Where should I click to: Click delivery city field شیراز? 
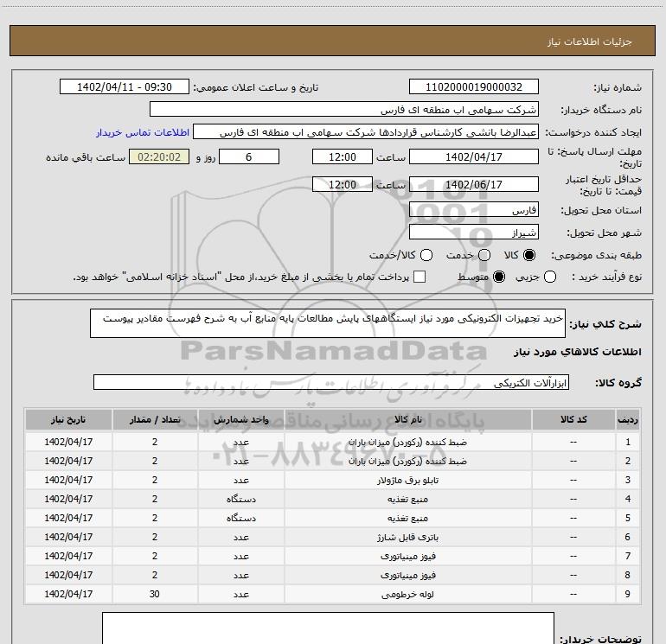474,233
